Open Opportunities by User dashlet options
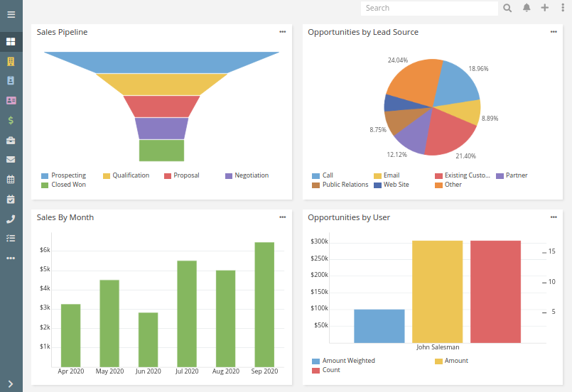 [x=554, y=217]
